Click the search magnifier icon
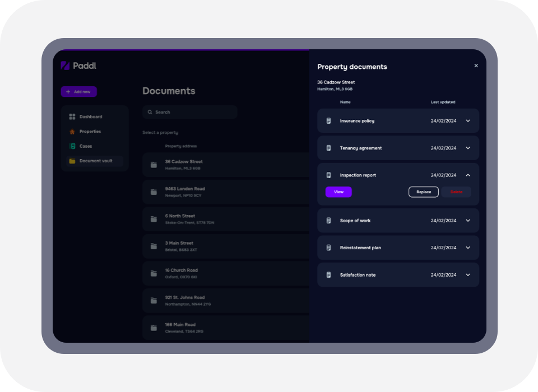 tap(150, 112)
